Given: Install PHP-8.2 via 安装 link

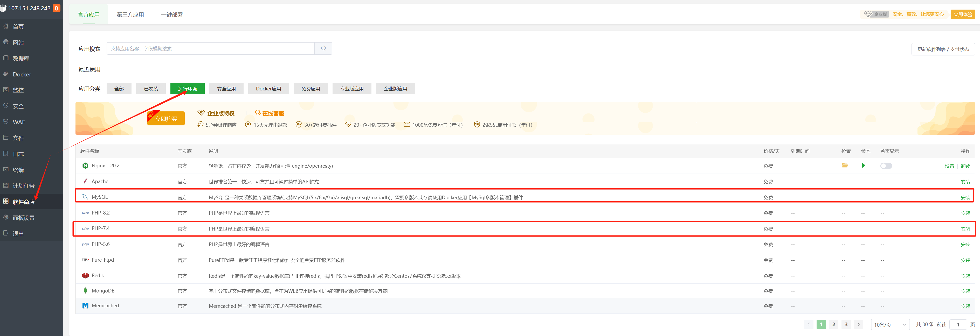Looking at the screenshot, I should point(965,213).
